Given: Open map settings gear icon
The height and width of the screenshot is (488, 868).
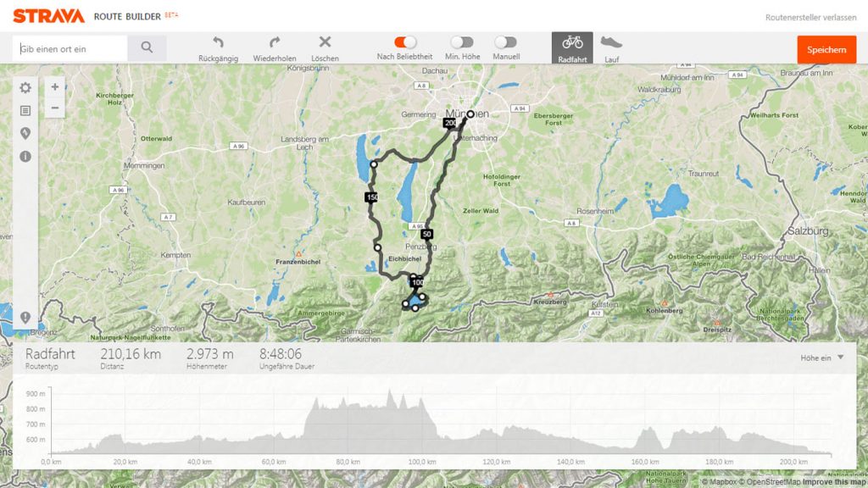Looking at the screenshot, I should [x=25, y=87].
